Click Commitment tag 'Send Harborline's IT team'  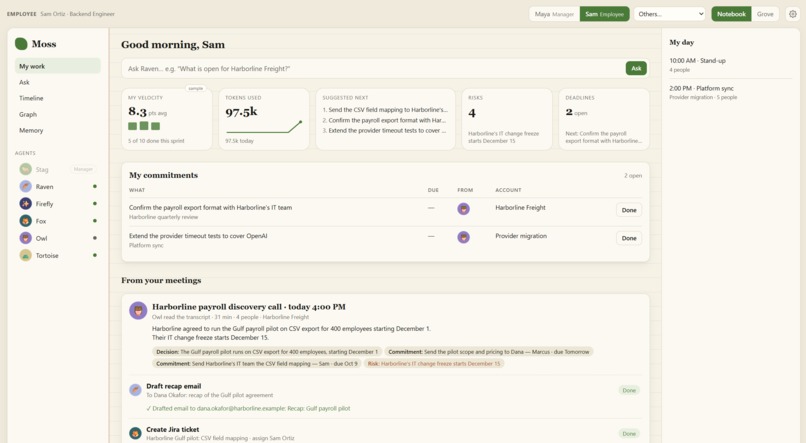pyautogui.click(x=257, y=363)
